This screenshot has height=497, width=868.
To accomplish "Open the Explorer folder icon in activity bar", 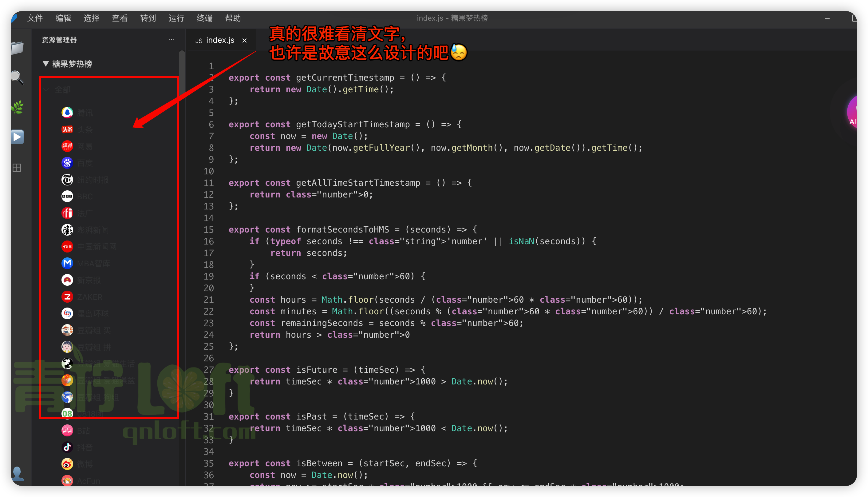I will (18, 48).
